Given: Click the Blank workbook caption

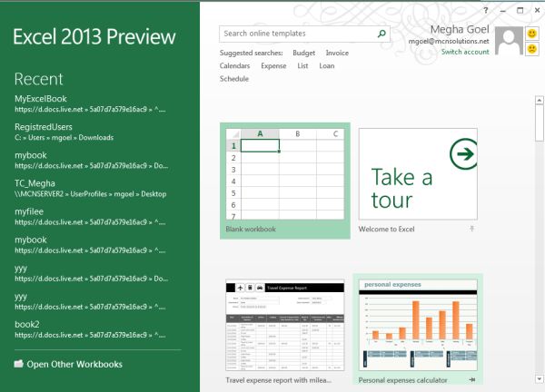Looking at the screenshot, I should tap(251, 229).
